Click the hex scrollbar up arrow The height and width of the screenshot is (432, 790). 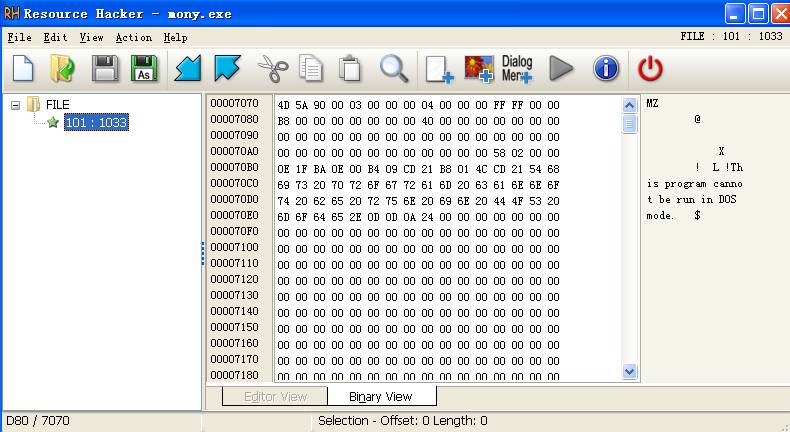[x=629, y=105]
